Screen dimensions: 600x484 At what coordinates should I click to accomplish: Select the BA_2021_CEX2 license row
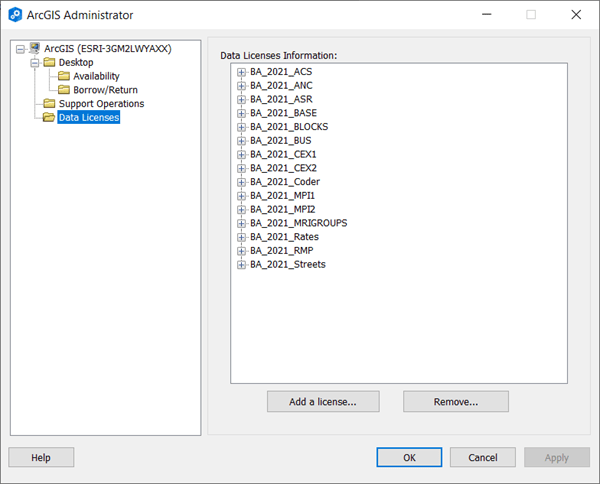click(x=283, y=168)
